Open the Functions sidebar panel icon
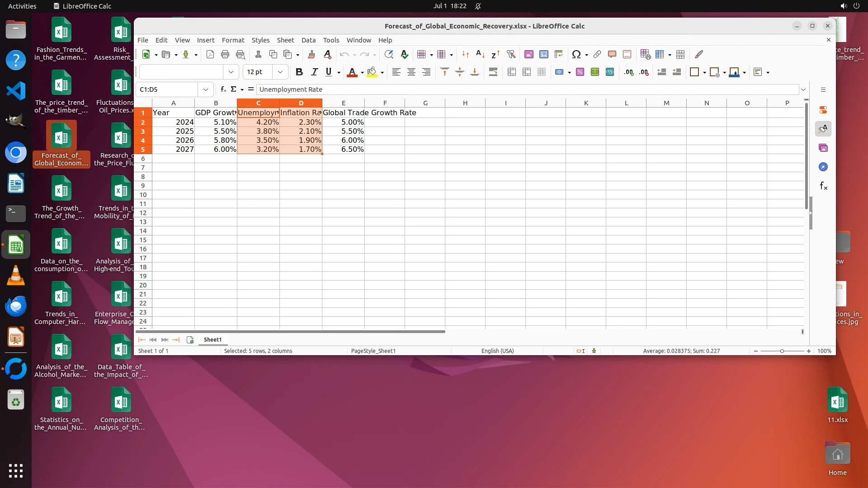Image resolution: width=868 pixels, height=488 pixels. click(x=823, y=186)
